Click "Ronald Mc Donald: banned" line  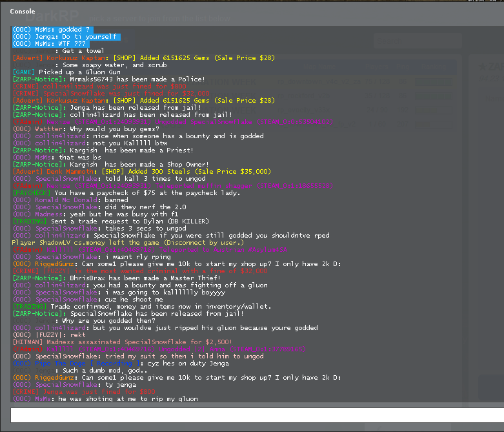tap(70, 200)
